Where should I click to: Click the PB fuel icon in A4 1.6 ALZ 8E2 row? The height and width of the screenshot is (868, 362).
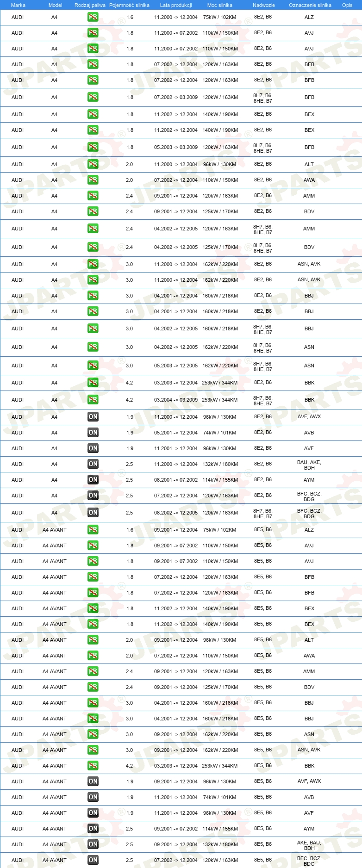pos(93,17)
